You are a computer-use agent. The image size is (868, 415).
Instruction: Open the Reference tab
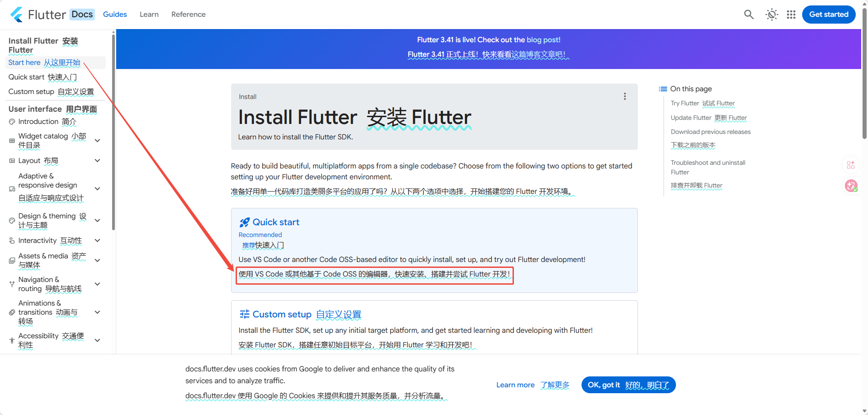[188, 15]
